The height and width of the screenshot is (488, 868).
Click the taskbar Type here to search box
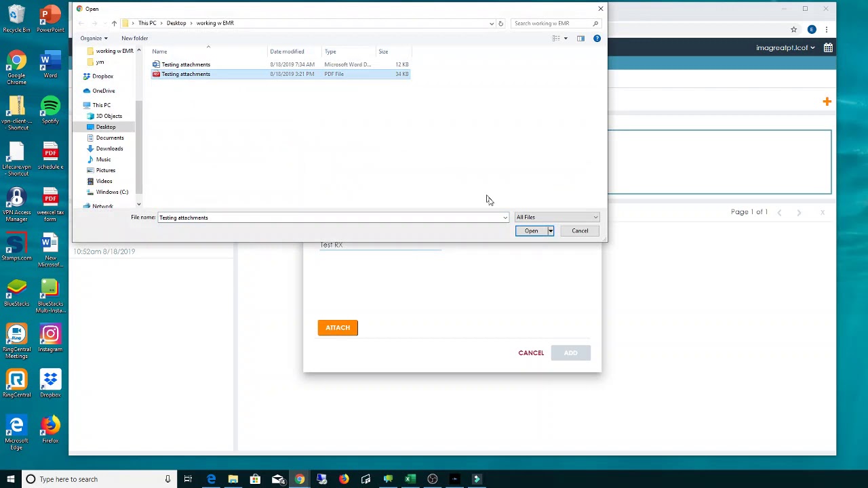click(98, 479)
